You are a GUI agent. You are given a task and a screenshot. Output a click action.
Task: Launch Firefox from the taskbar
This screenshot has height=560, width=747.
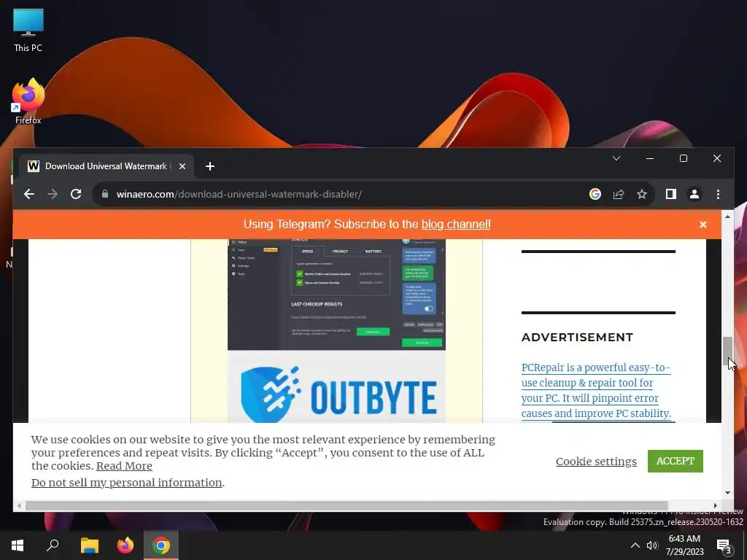tap(125, 545)
